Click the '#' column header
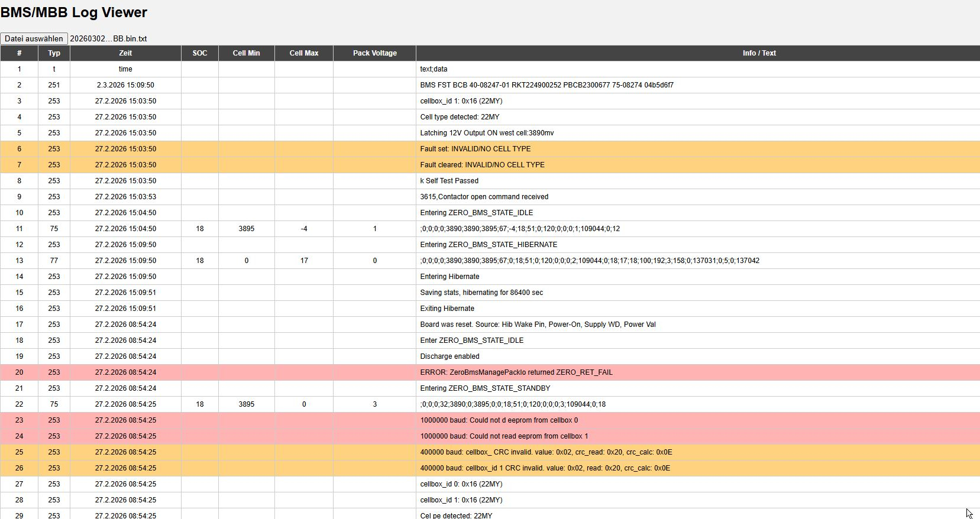980x519 pixels. click(19, 53)
